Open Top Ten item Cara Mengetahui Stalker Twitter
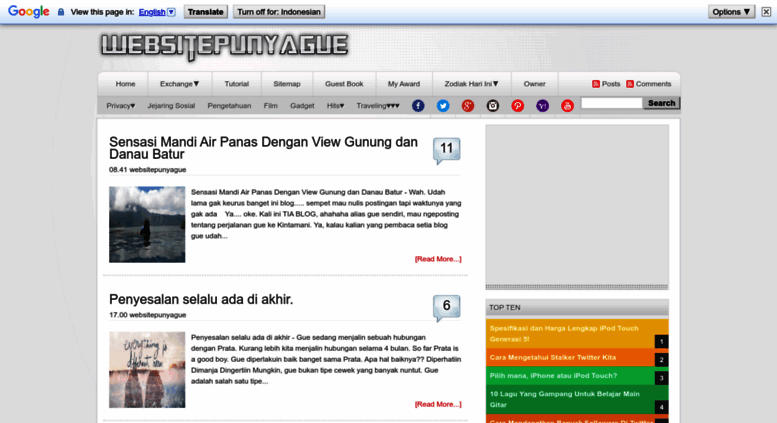 pos(553,357)
